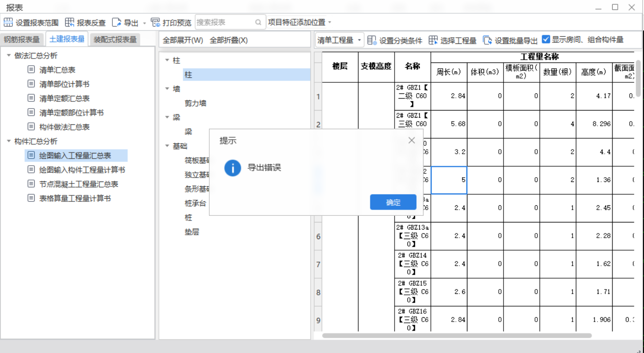Image resolution: width=644 pixels, height=353 pixels.
Task: Select 节点混凝土工程量汇总表 report
Action: (x=79, y=184)
